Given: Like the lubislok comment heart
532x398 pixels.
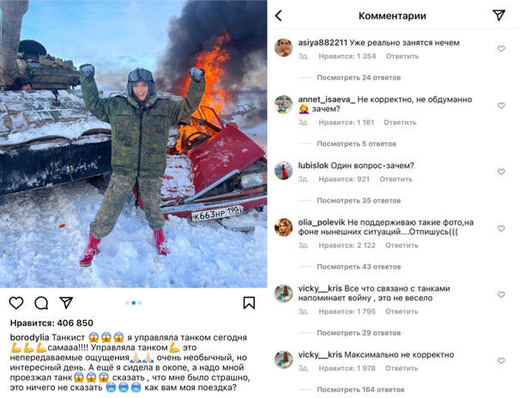Looking at the screenshot, I should pyautogui.click(x=501, y=172).
